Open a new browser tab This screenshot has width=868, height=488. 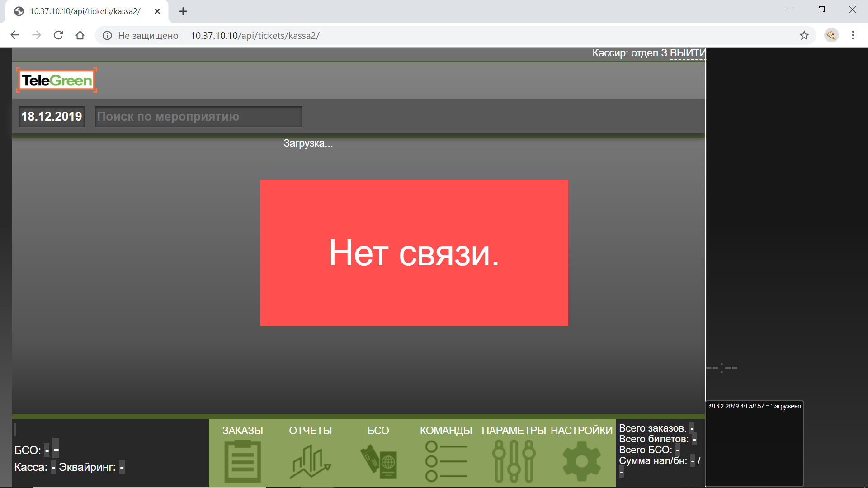183,11
